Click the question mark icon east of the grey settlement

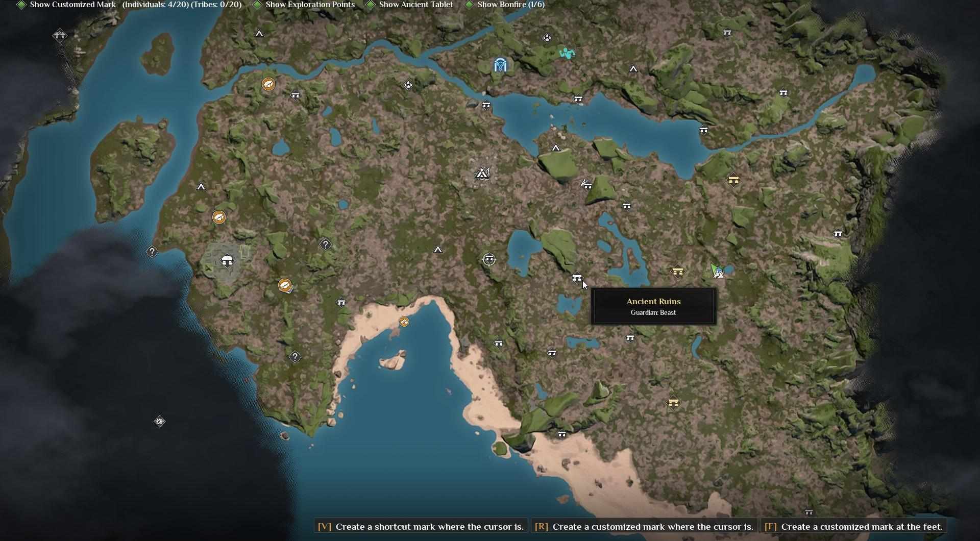pyautogui.click(x=325, y=244)
